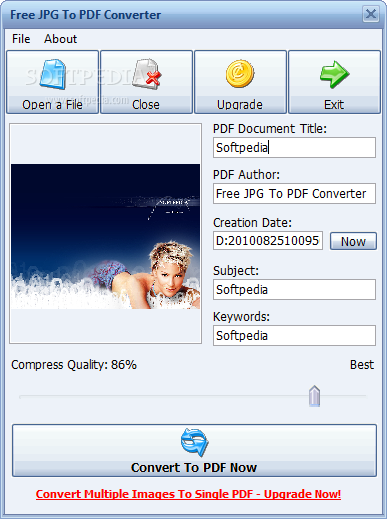Click the "Best" quality label
387x519 pixels.
[362, 365]
